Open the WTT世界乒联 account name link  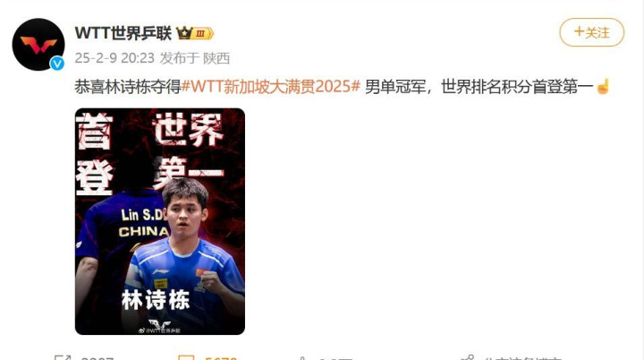pyautogui.click(x=123, y=33)
